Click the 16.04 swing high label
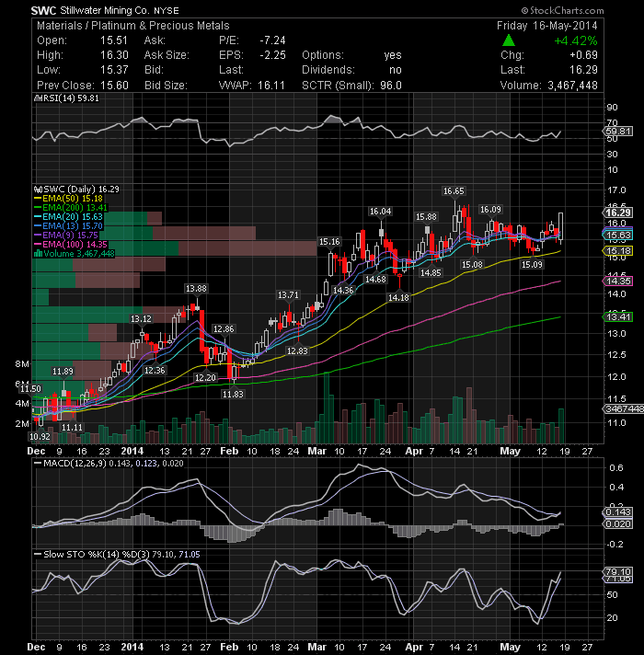The height and width of the screenshot is (655, 644). [380, 212]
